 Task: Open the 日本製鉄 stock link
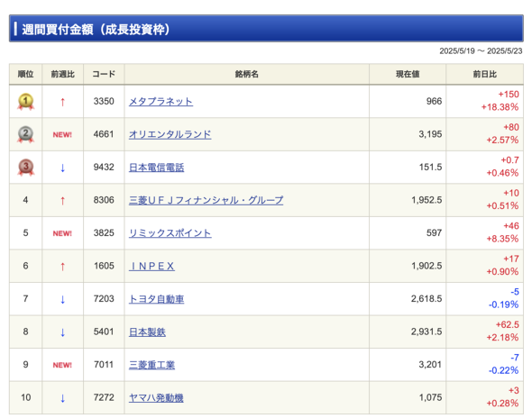[x=147, y=332]
